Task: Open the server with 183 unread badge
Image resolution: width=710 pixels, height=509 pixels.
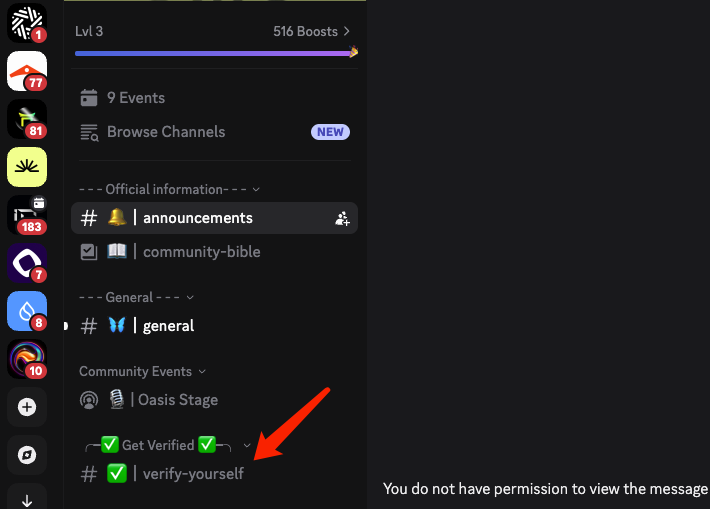Action: pos(27,215)
